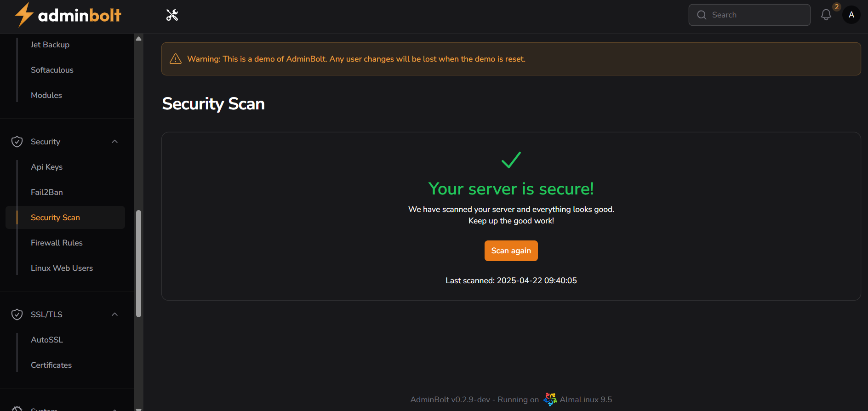Open Firewall Rules page

57,243
